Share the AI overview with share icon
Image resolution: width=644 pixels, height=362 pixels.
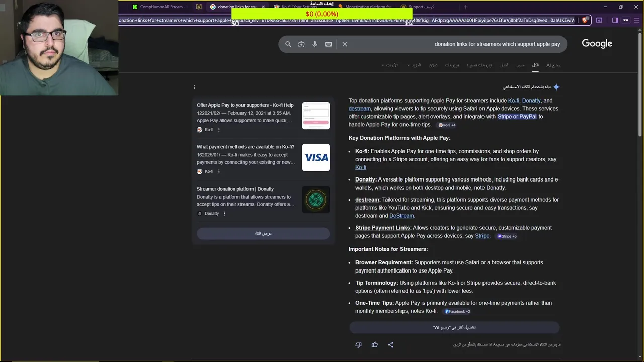391,345
